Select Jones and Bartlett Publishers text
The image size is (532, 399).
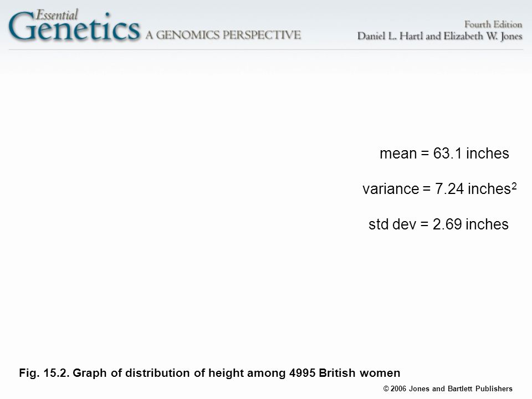(x=461, y=389)
